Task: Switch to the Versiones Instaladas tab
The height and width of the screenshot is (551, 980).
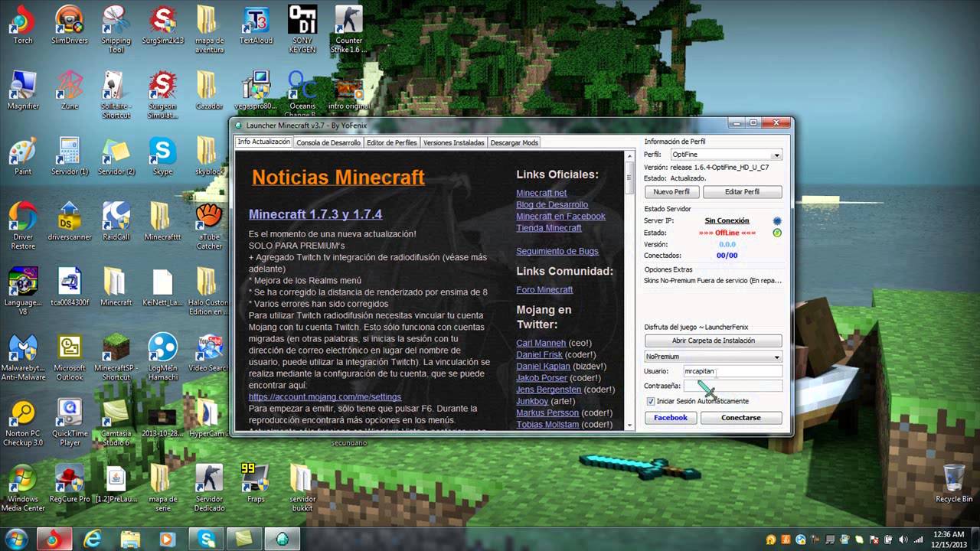Action: point(454,142)
